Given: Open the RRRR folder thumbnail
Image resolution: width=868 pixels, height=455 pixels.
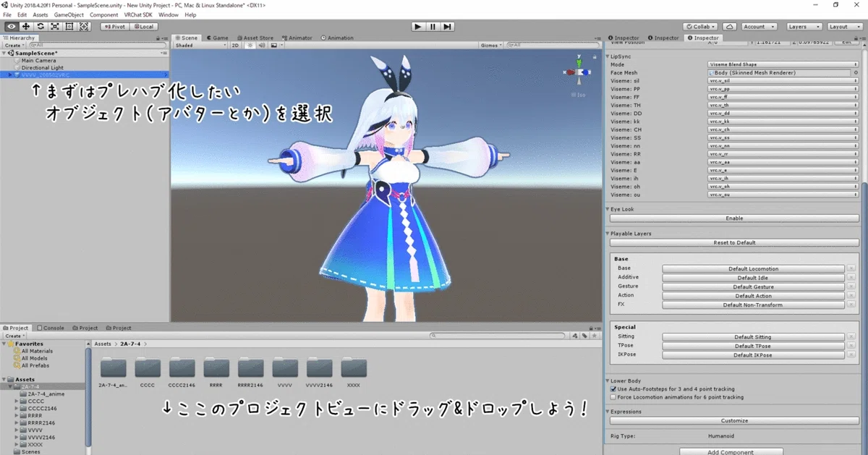Looking at the screenshot, I should (x=216, y=367).
